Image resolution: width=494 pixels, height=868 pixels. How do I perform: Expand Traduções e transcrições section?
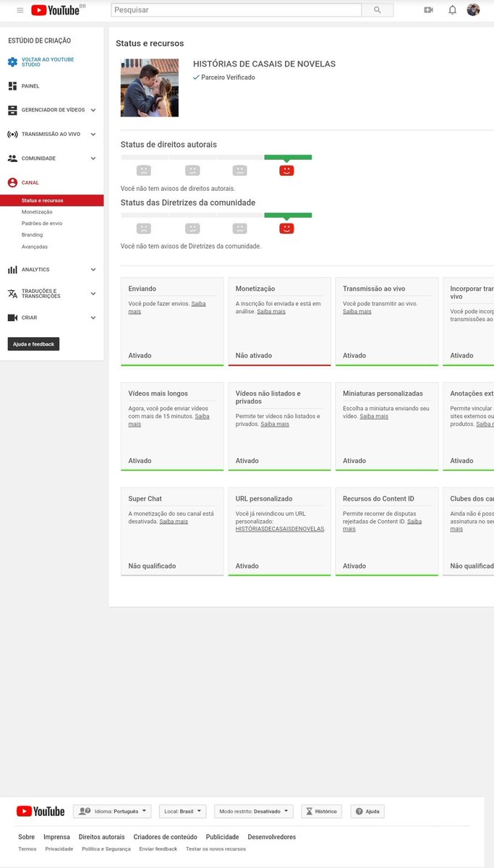click(x=93, y=294)
